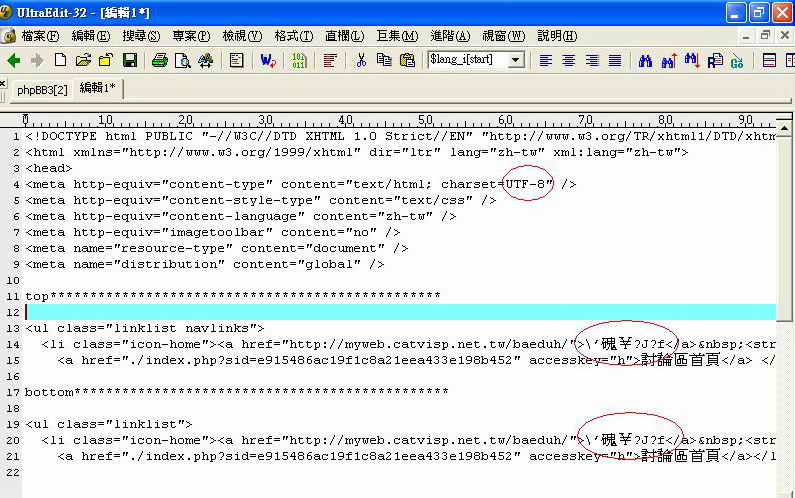Open the 直欄(L) menu
The height and width of the screenshot is (498, 795).
[x=344, y=36]
